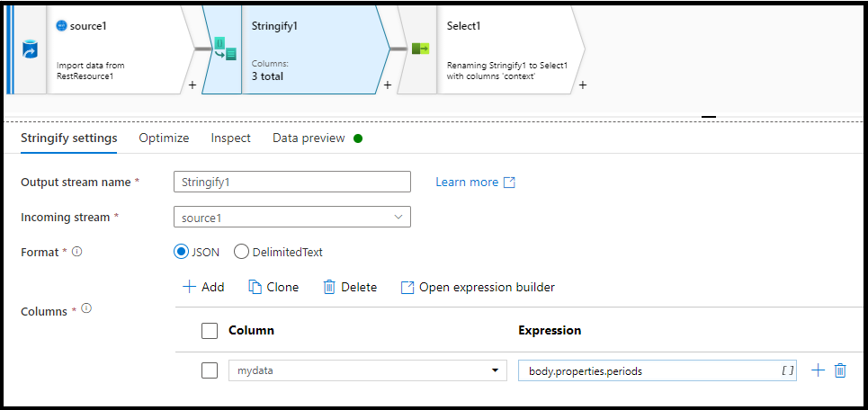Click the Output stream name field

click(292, 182)
